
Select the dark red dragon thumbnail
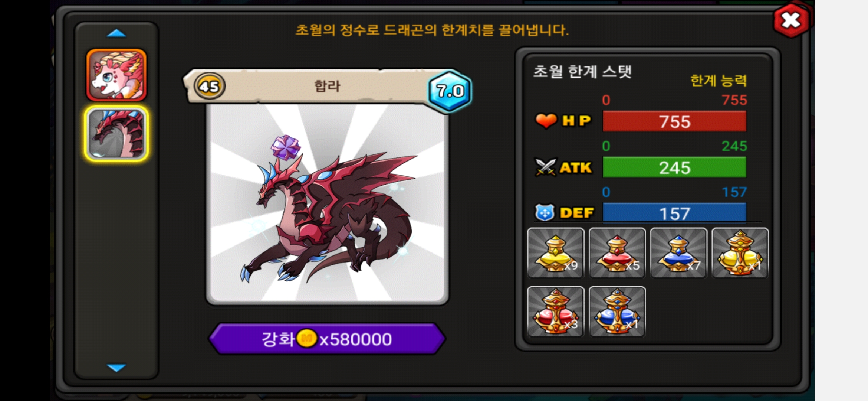[116, 134]
